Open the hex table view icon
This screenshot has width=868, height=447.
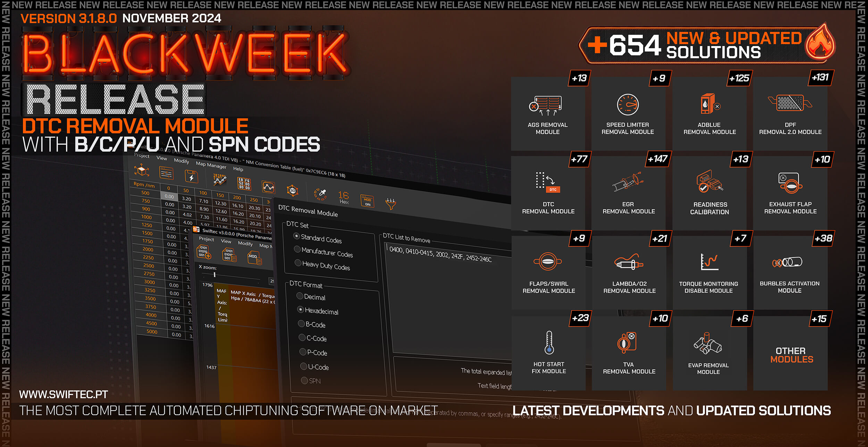(244, 183)
